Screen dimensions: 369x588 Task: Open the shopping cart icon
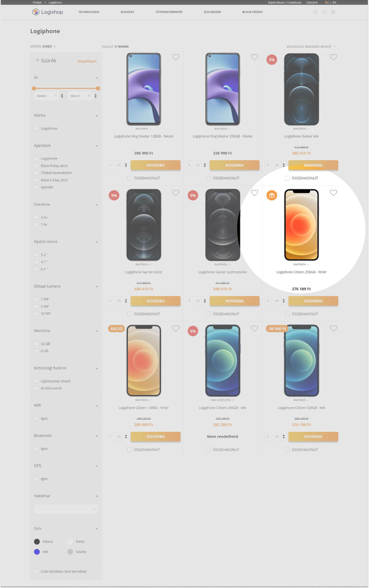coord(333,12)
